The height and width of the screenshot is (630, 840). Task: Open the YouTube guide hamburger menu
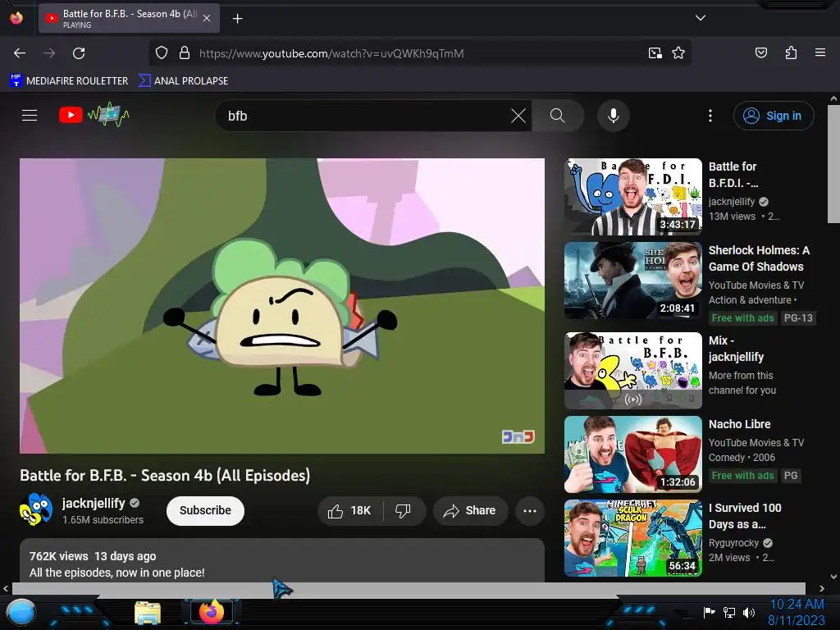coord(30,115)
